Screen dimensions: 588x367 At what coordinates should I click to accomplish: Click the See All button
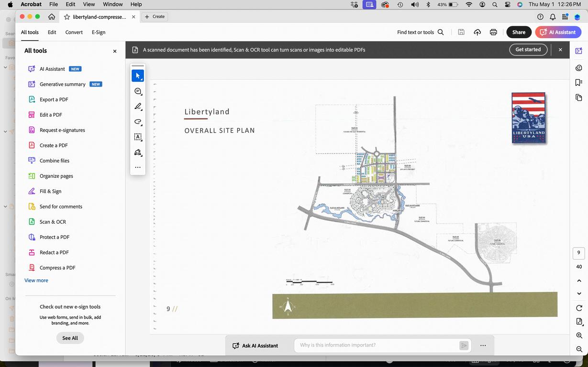tap(70, 338)
